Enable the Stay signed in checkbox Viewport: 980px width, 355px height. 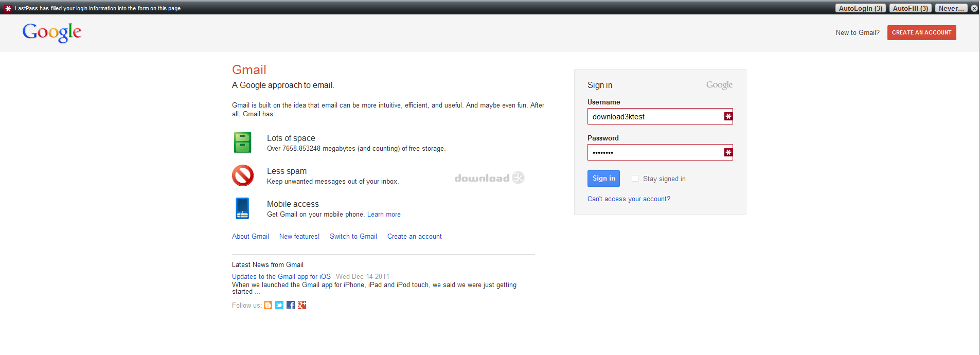pos(635,179)
